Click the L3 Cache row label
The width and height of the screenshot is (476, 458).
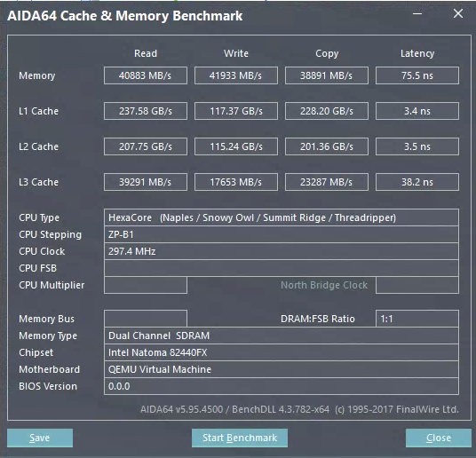tap(38, 182)
